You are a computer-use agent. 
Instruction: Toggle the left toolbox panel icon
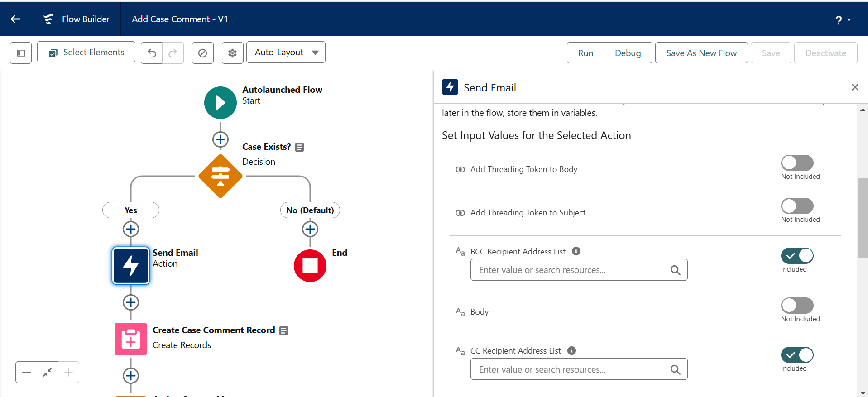point(21,53)
